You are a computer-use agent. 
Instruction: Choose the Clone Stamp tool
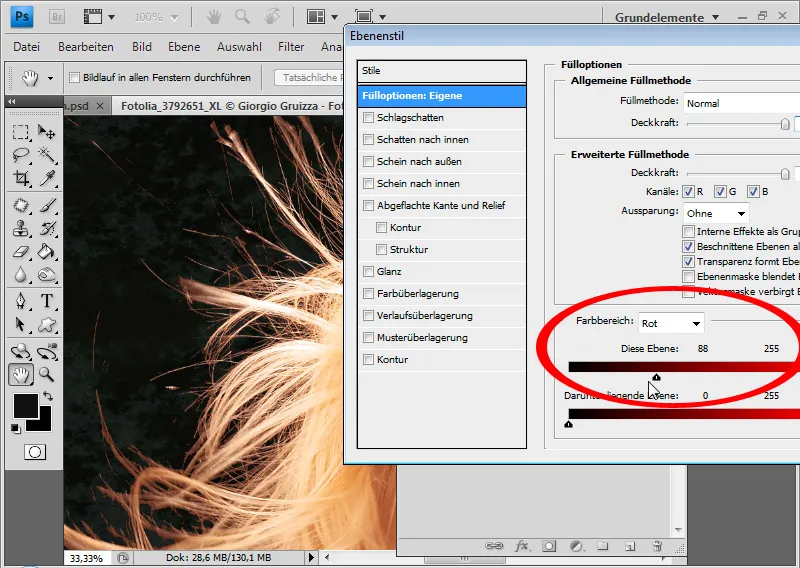tap(20, 228)
